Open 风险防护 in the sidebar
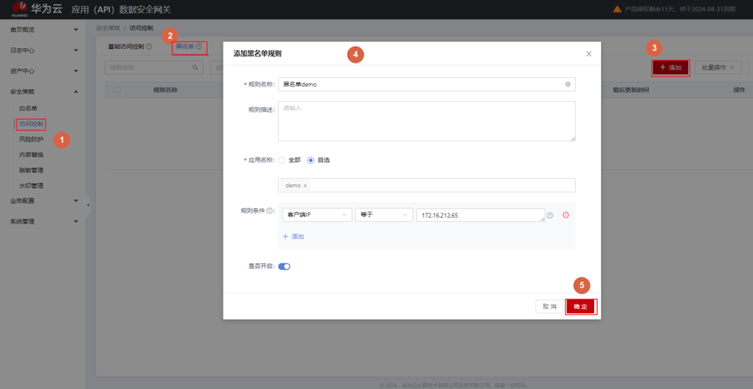This screenshot has height=389, width=753. 31,139
